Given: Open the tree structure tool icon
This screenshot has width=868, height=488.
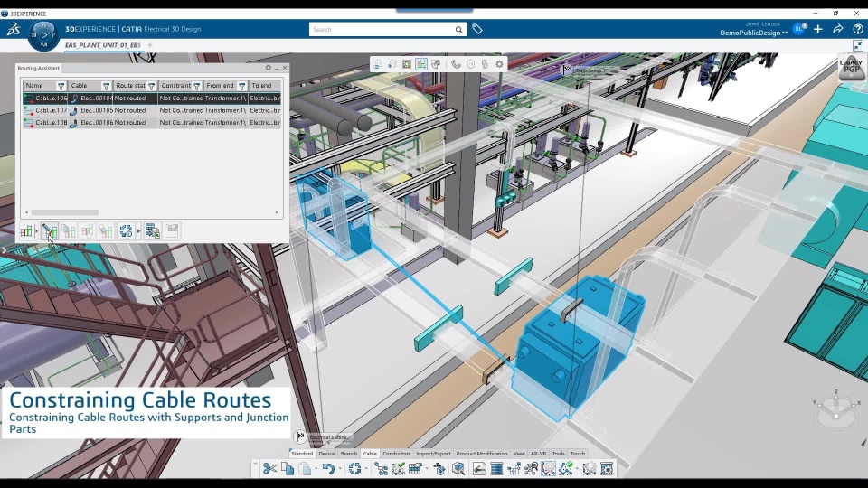Looking at the screenshot, I should click(381, 469).
